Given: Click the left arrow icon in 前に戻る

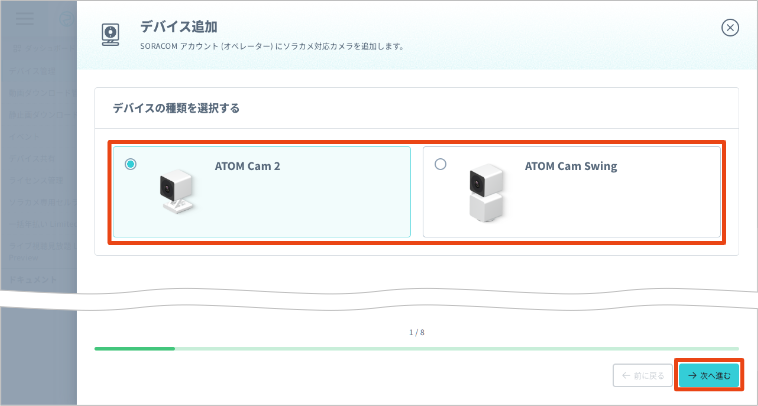Looking at the screenshot, I should [626, 375].
